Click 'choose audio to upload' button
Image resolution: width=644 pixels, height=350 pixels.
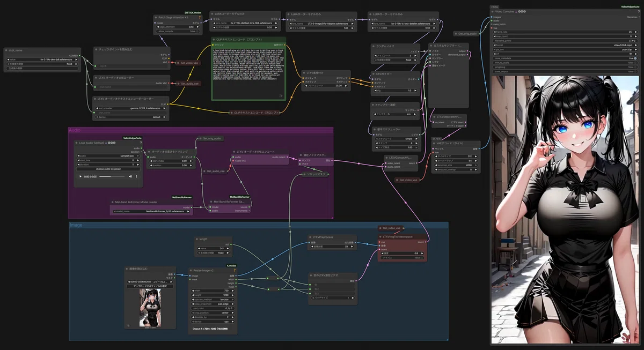[108, 169]
